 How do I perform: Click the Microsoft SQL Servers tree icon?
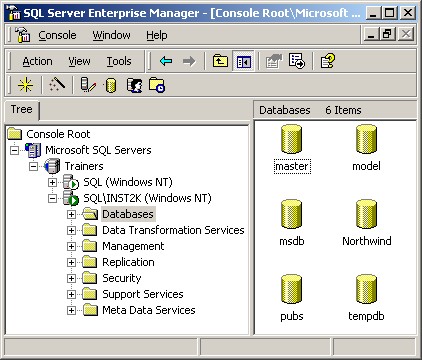point(33,150)
